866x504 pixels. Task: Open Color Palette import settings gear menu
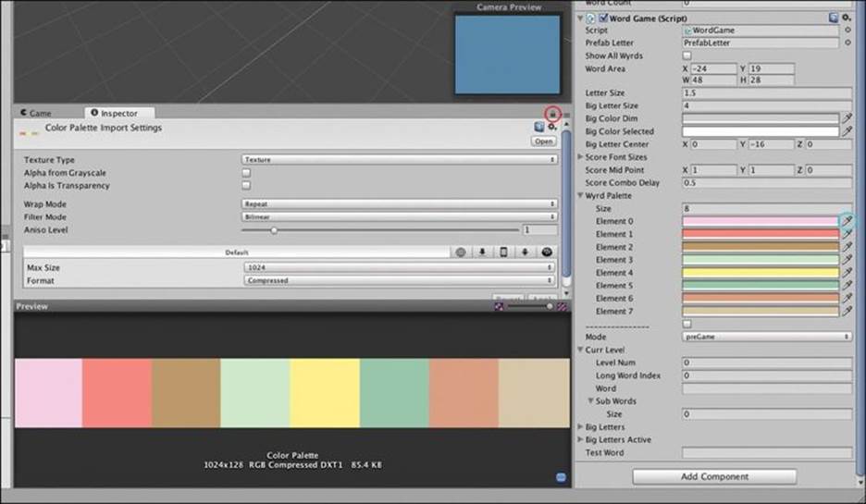click(551, 128)
